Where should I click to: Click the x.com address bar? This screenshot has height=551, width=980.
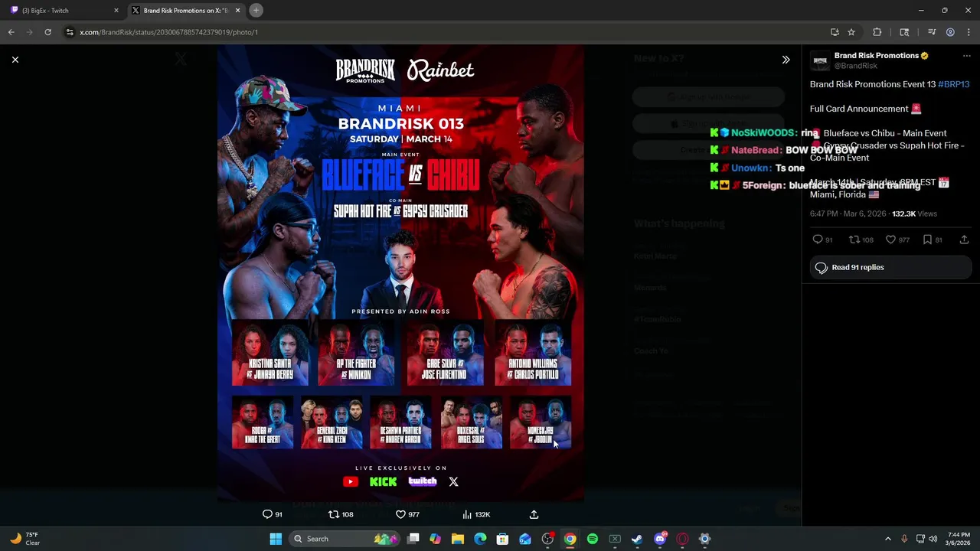[444, 32]
